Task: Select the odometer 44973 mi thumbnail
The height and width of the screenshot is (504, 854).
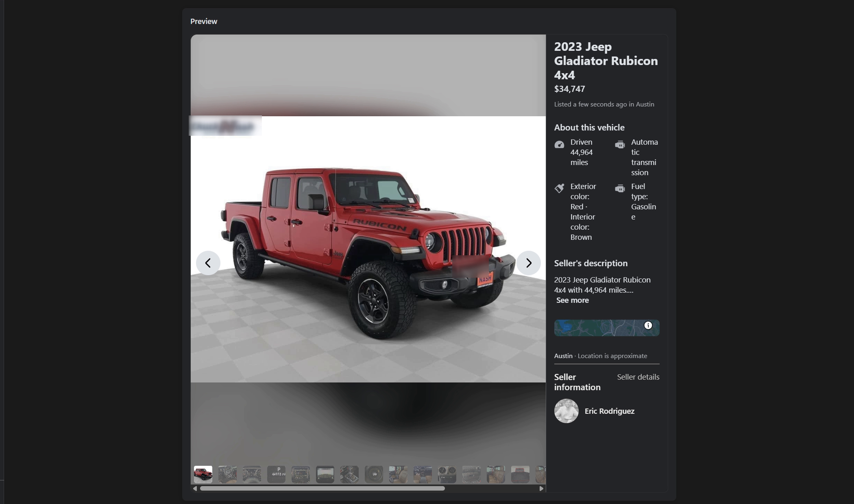Action: [x=276, y=475]
